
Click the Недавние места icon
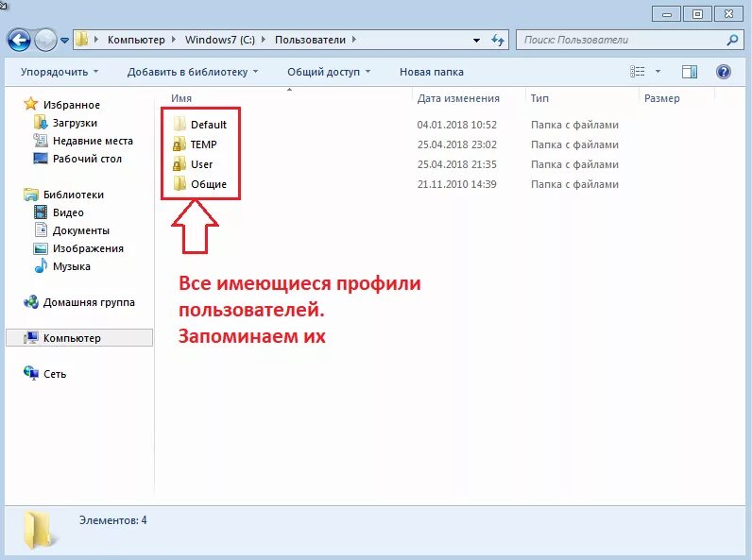[41, 141]
